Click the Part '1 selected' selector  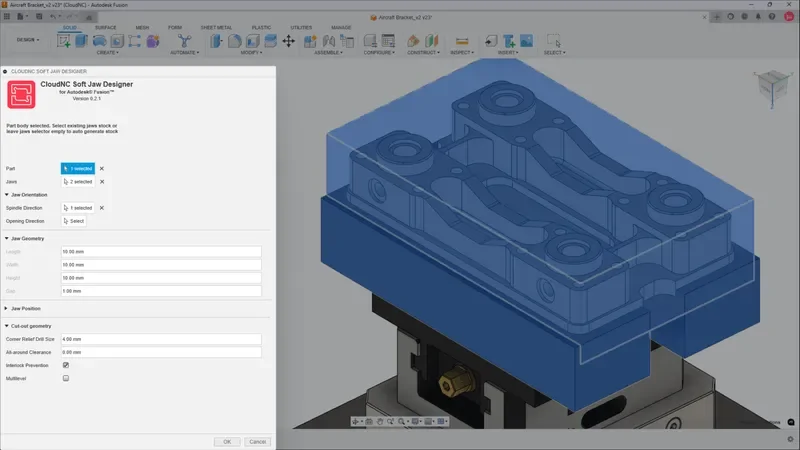tap(78, 168)
